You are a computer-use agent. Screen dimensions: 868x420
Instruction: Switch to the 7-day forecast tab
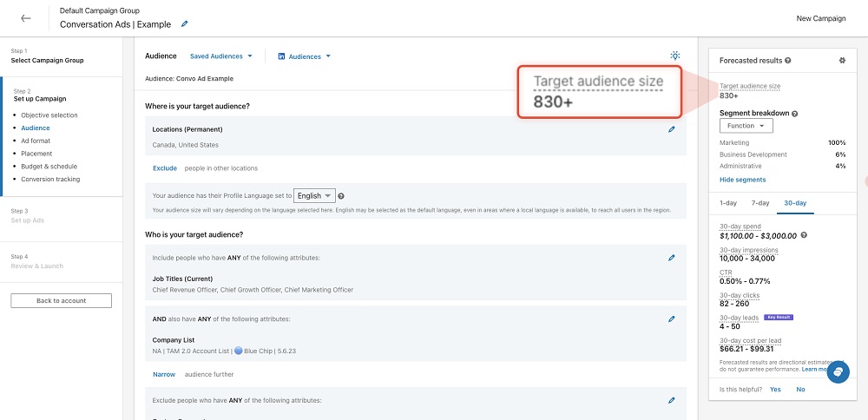(759, 202)
